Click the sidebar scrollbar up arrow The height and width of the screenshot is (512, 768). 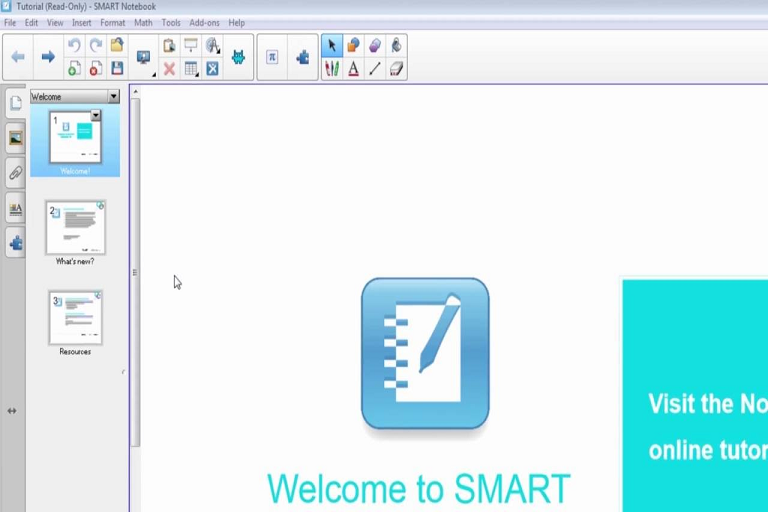(x=136, y=92)
